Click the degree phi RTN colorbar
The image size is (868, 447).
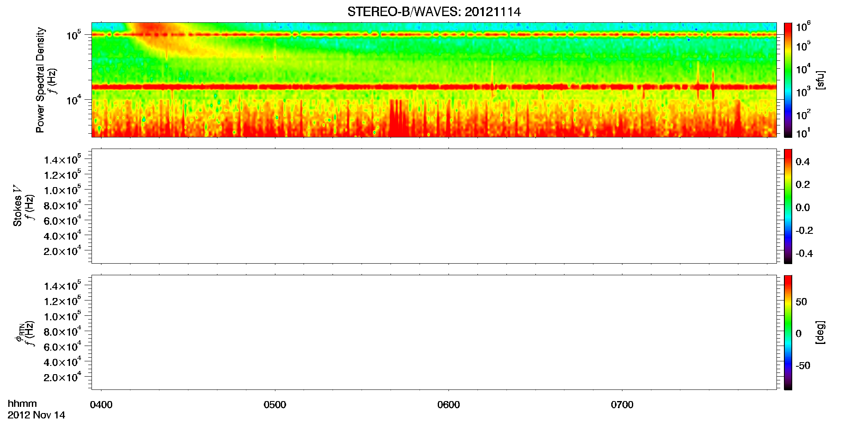click(x=788, y=332)
